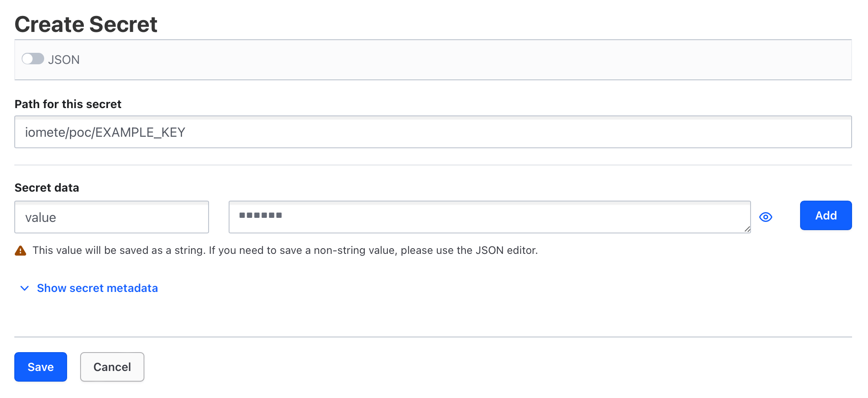Click the Add button for secret data
868x398 pixels.
(x=826, y=215)
